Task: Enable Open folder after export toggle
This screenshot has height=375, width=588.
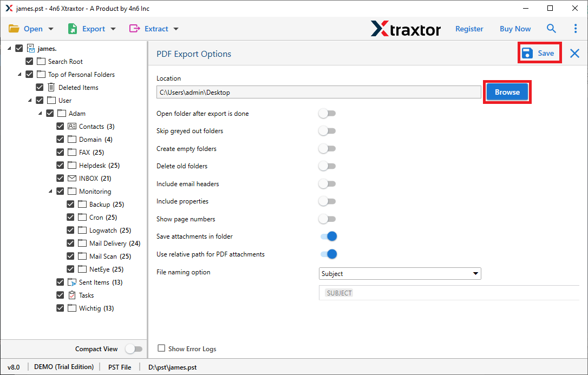Action: [327, 114]
